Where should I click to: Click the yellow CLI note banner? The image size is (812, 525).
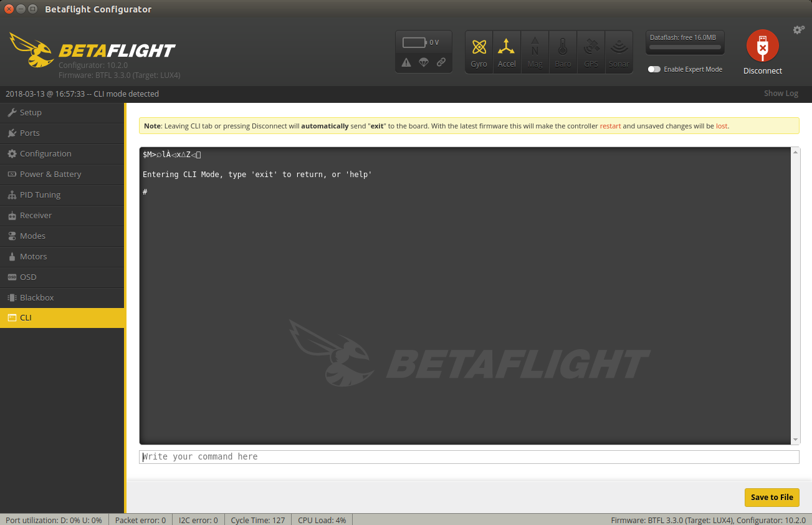coord(469,126)
